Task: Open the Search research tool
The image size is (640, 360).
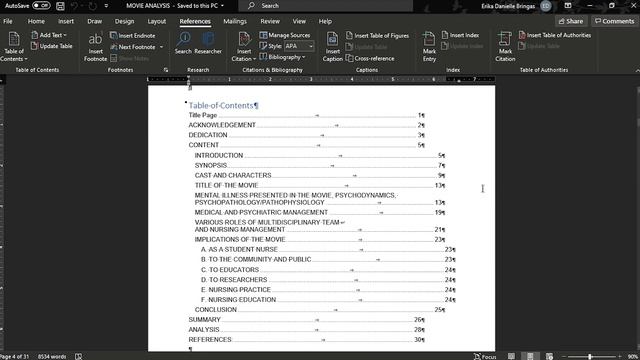Action: click(183, 43)
